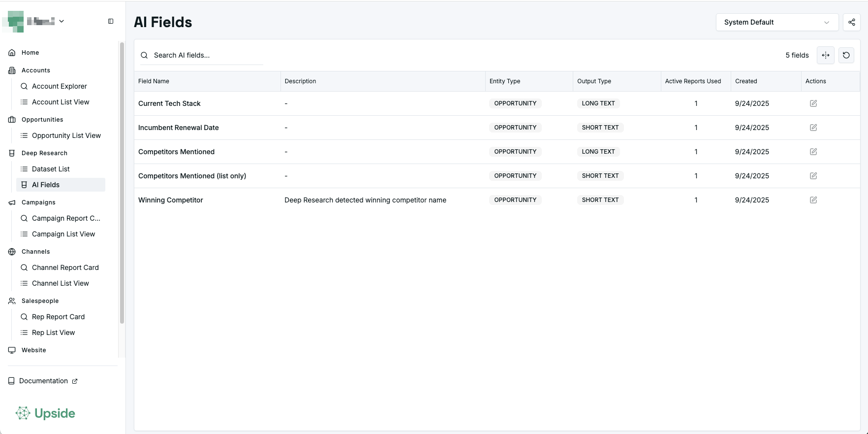Select Incumbent Renewal Date field name
Image resolution: width=868 pixels, height=434 pixels.
pos(179,128)
